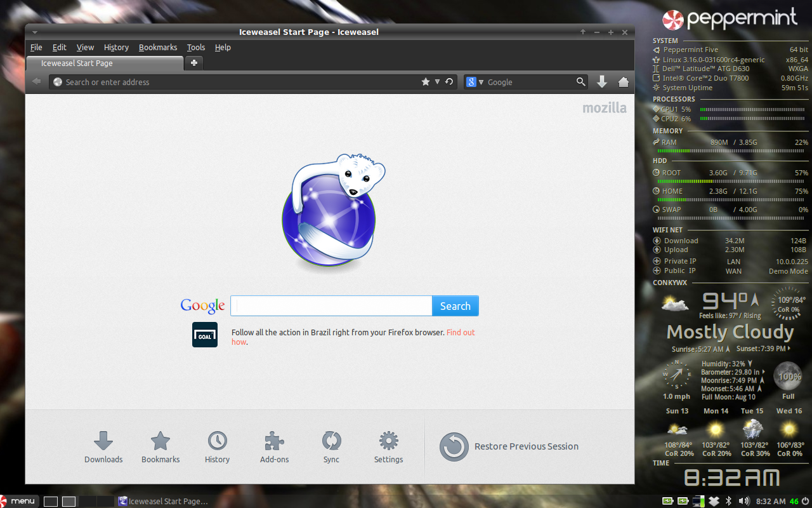Viewport: 812px width, 508px height.
Task: Reload the page with the refresh icon
Action: pos(449,82)
